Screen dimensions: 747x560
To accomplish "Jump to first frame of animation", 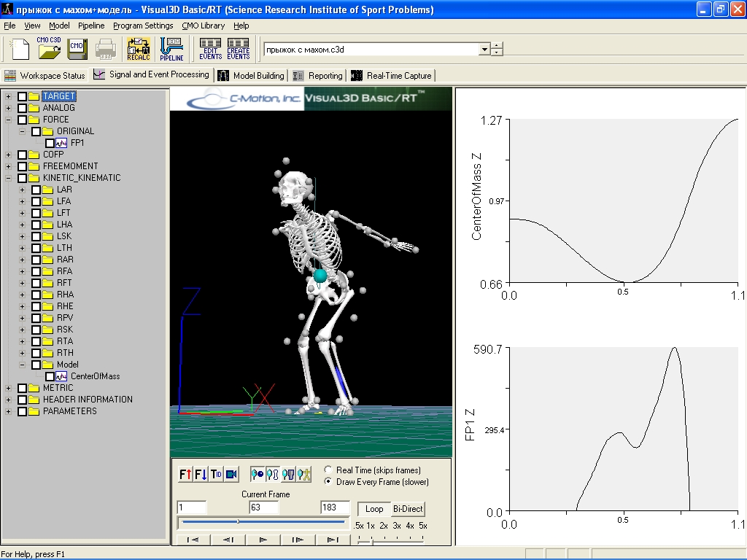I will pyautogui.click(x=193, y=540).
